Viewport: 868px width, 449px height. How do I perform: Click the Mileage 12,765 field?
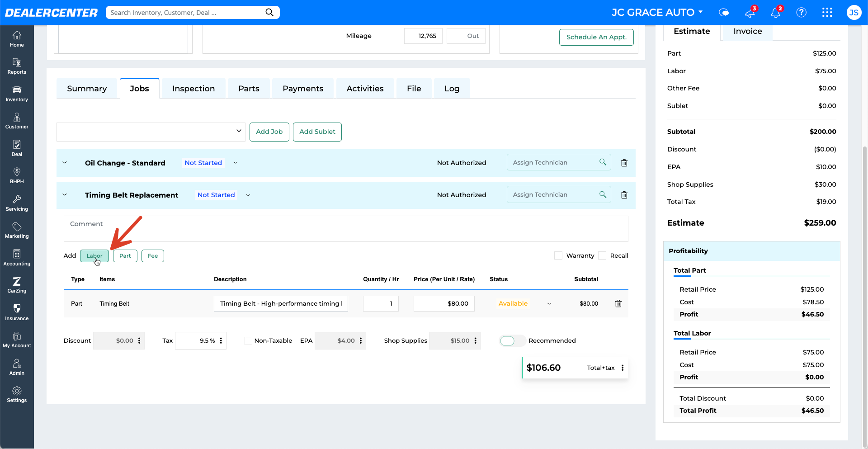point(424,36)
